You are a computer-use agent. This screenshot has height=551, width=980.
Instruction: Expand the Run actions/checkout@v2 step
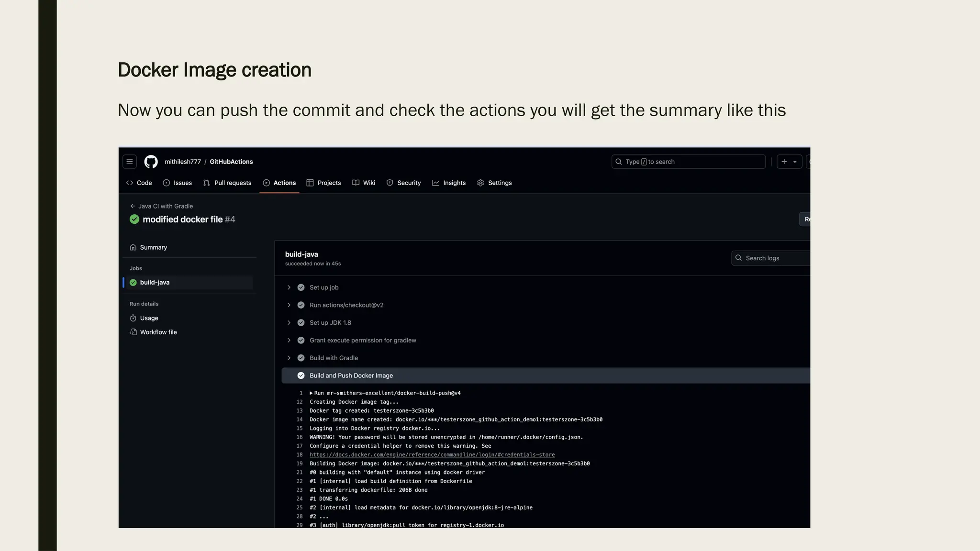289,305
